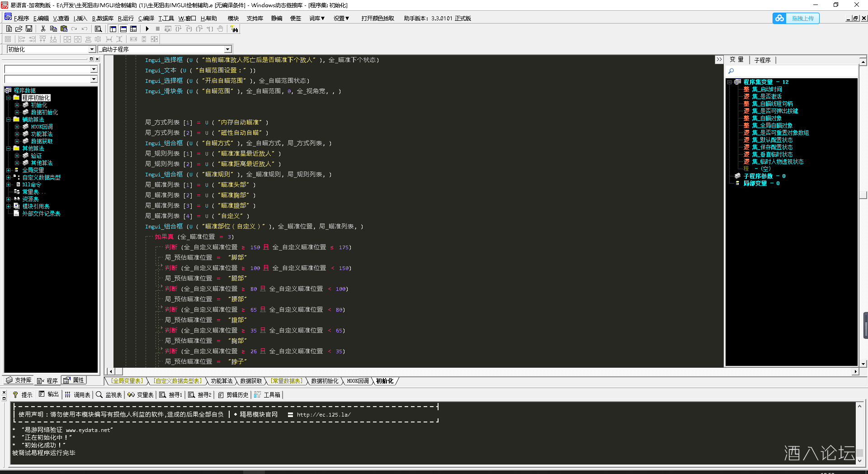Click the Cut scissors icon
This screenshot has height=474, width=868.
click(43, 28)
